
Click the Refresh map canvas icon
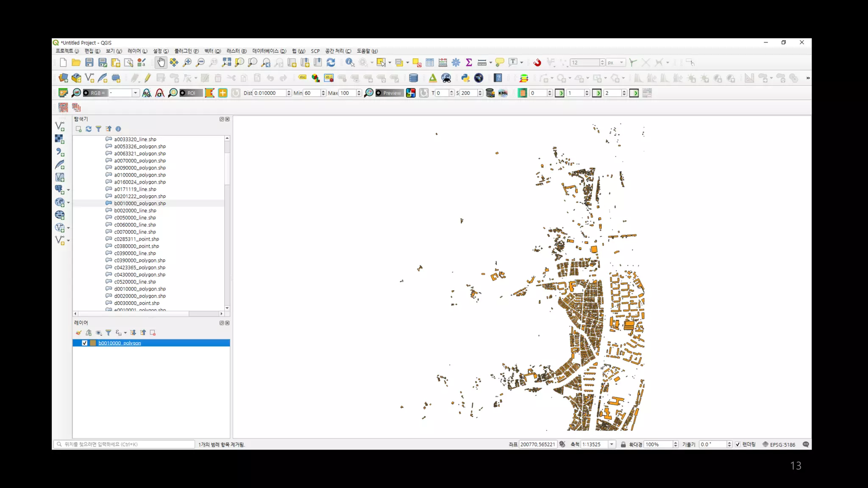pyautogui.click(x=331, y=63)
